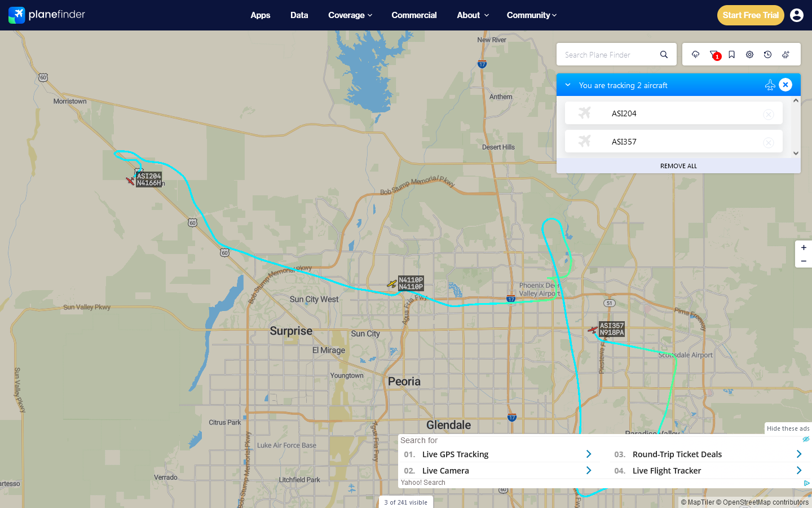Open the Apps menu item
812x508 pixels.
tap(261, 15)
